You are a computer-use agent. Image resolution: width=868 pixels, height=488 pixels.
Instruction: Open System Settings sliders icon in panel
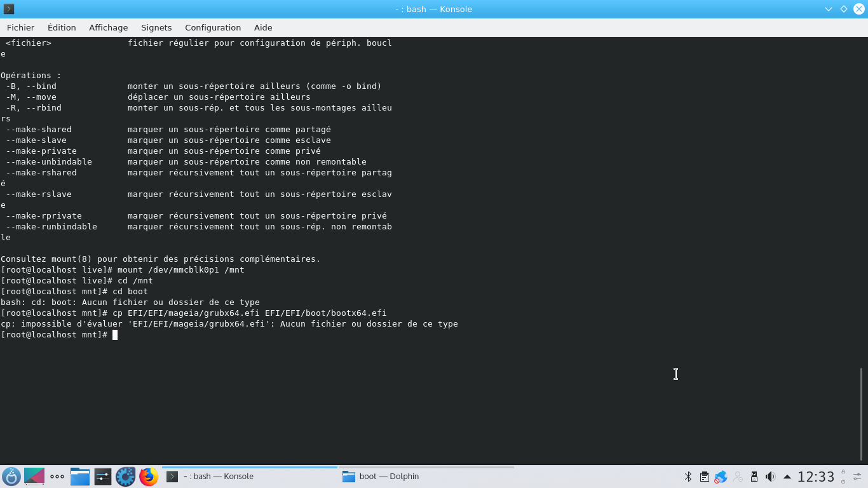click(103, 477)
